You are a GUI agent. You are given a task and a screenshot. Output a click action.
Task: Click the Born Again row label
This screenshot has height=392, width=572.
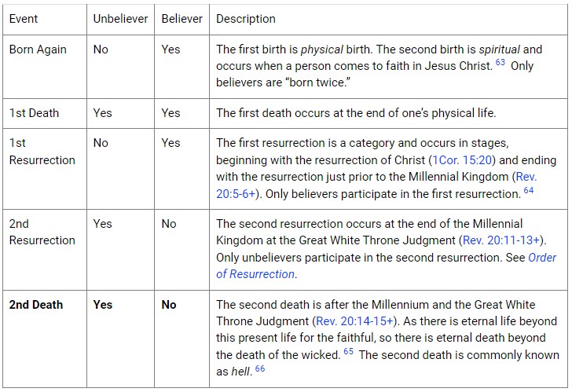38,49
